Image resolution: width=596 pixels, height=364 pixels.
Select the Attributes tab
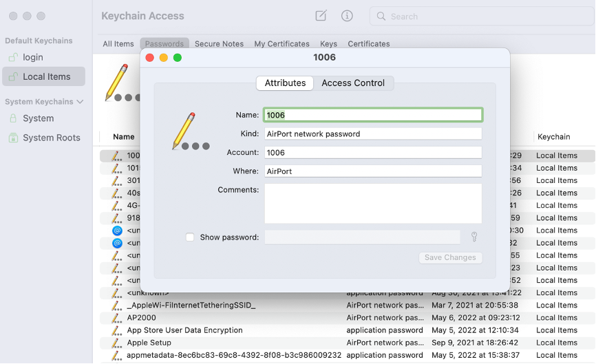285,83
